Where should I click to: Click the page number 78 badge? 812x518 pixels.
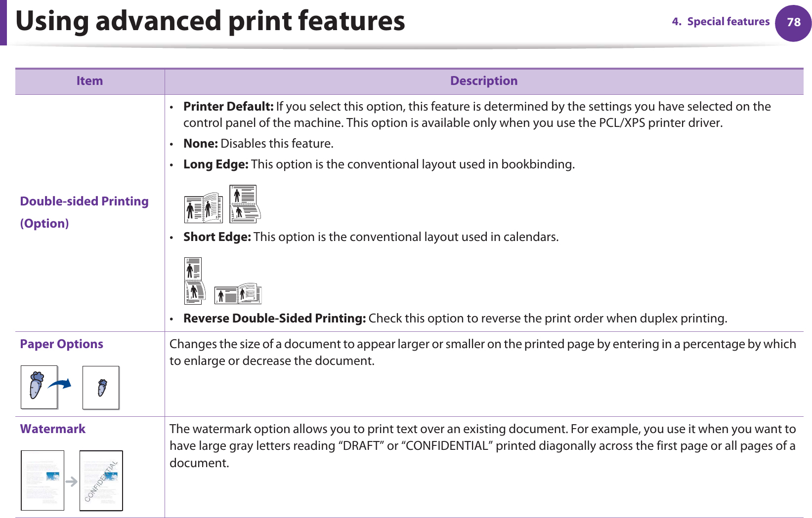coord(793,22)
